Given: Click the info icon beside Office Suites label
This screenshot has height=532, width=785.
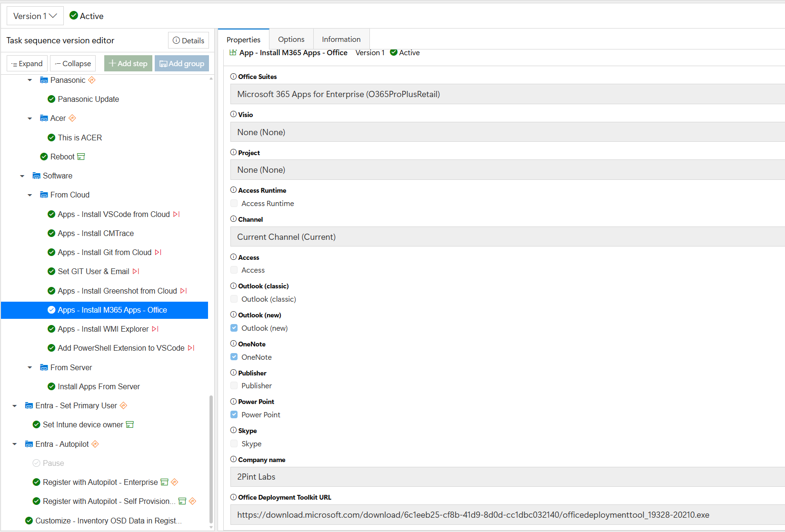Looking at the screenshot, I should pos(233,77).
